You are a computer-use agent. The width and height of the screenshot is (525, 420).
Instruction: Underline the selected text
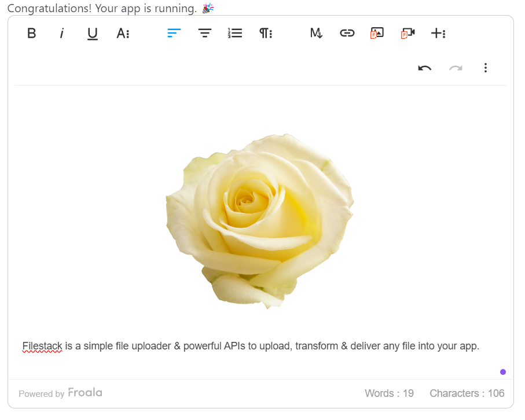point(92,33)
